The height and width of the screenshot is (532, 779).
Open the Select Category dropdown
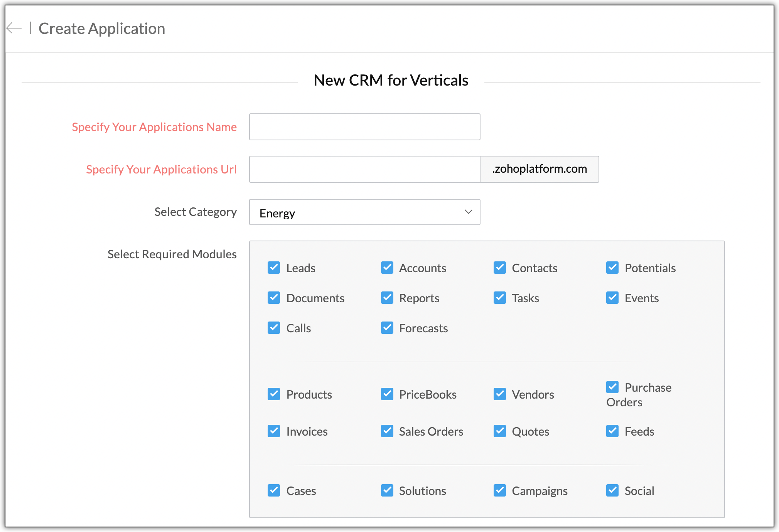pyautogui.click(x=364, y=212)
